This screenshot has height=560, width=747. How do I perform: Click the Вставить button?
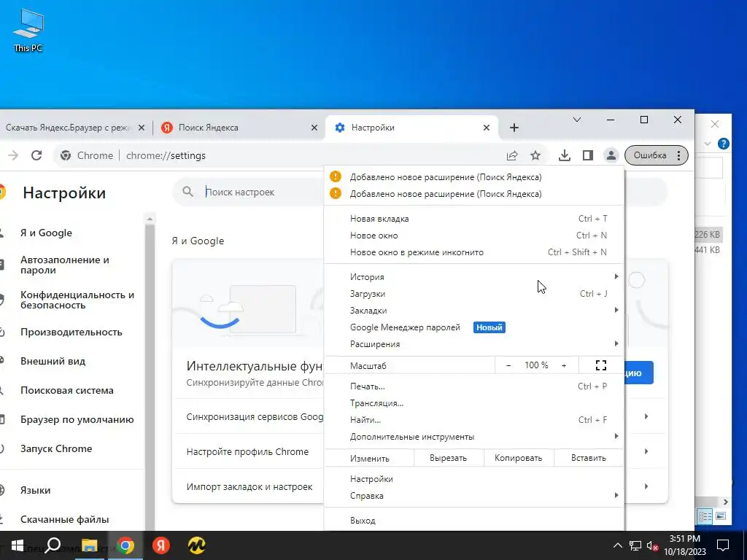point(589,458)
